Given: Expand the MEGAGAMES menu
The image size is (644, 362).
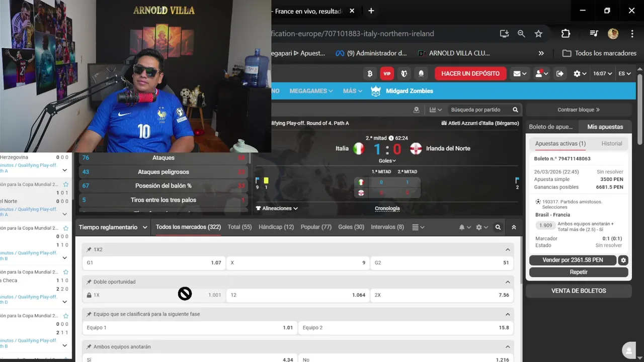Looking at the screenshot, I should (311, 91).
